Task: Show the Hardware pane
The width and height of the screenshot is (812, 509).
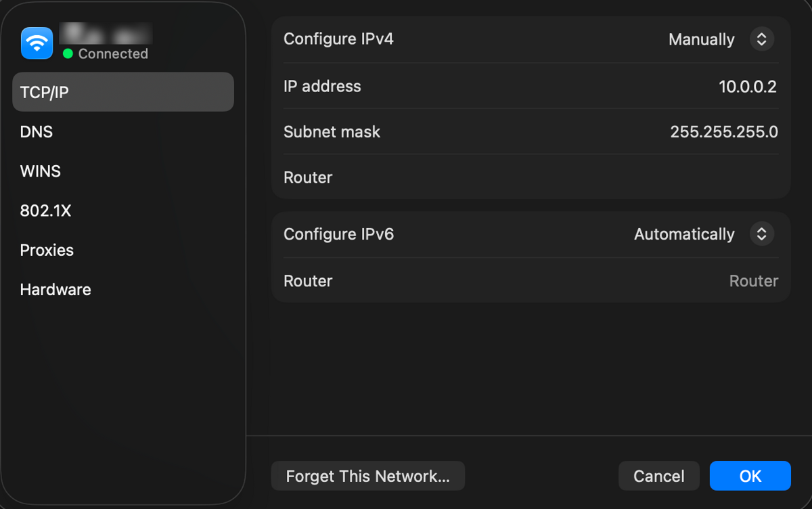Action: click(x=123, y=289)
